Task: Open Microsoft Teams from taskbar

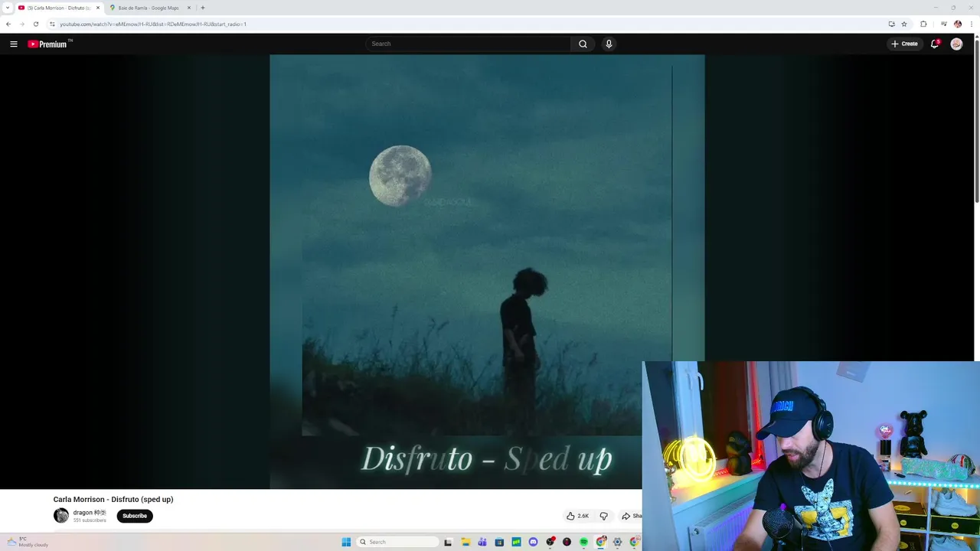Action: pyautogui.click(x=482, y=542)
